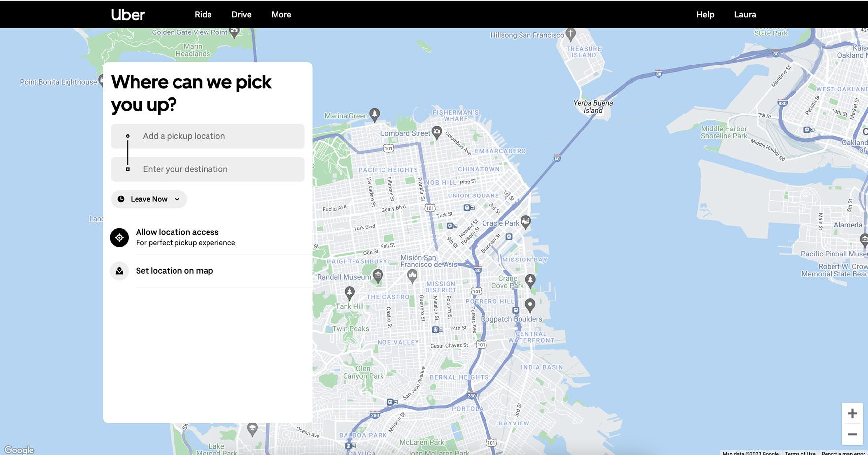
Task: Expand the Leave Now time dropdown
Action: [149, 199]
